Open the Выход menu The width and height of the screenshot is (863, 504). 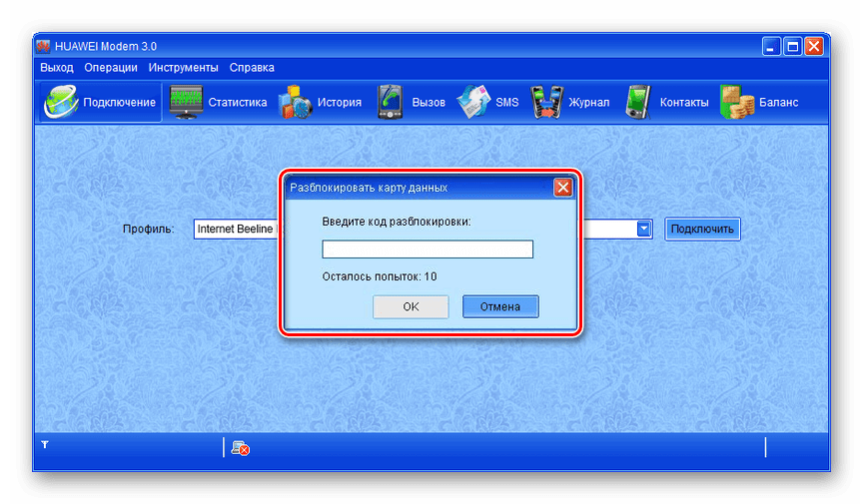(57, 68)
